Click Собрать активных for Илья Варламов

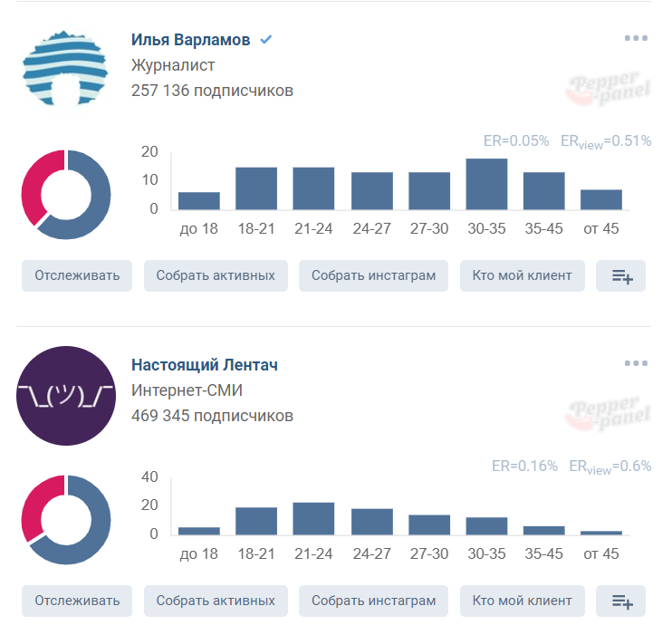click(216, 275)
